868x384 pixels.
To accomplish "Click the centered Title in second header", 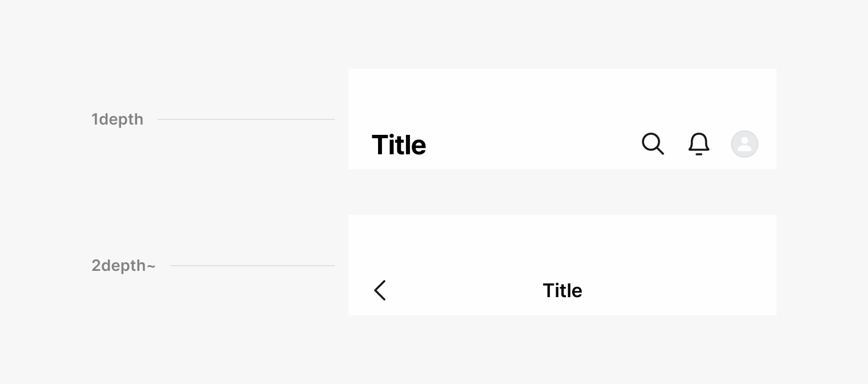I will click(562, 290).
